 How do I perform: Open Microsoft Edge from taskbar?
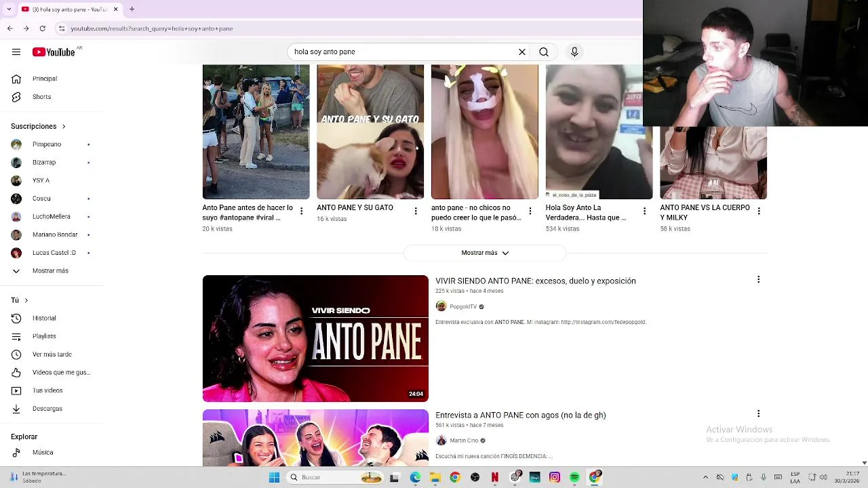click(415, 477)
